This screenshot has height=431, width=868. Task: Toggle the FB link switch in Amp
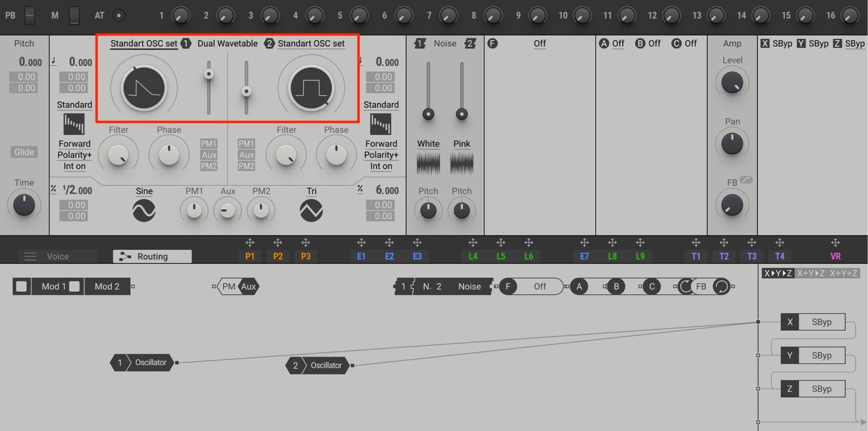point(746,181)
